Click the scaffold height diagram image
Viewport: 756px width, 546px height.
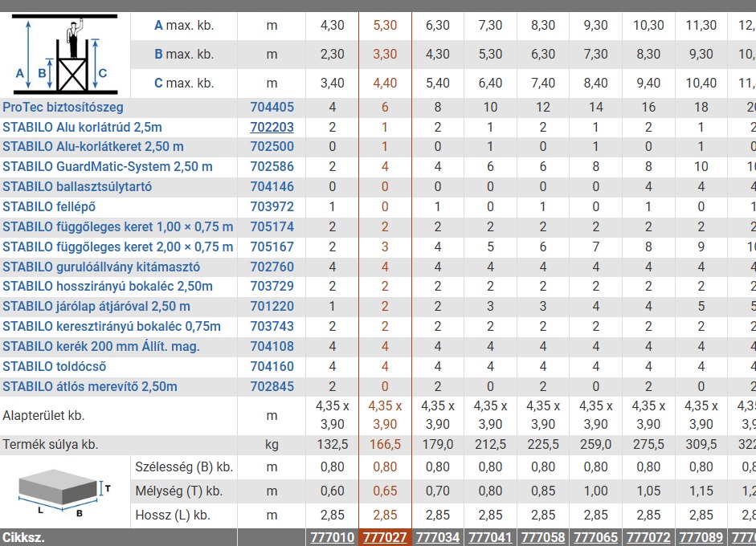pyautogui.click(x=64, y=54)
